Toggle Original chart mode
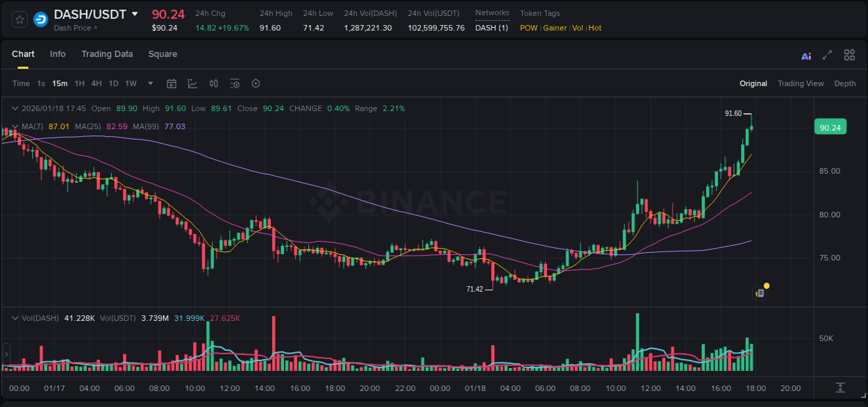The width and height of the screenshot is (868, 407). point(753,83)
